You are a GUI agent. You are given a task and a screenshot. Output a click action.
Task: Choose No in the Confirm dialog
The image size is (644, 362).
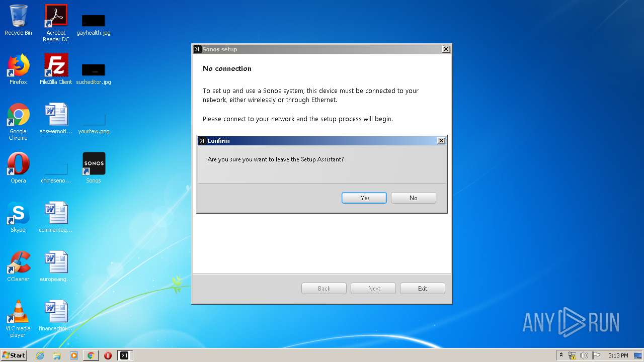point(413,198)
